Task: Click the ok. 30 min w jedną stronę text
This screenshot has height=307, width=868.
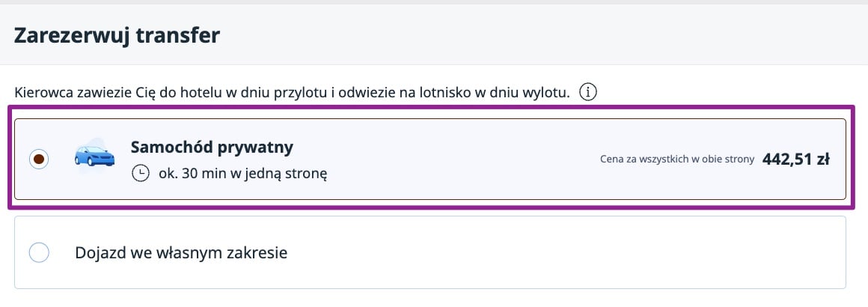Action: pos(243,174)
